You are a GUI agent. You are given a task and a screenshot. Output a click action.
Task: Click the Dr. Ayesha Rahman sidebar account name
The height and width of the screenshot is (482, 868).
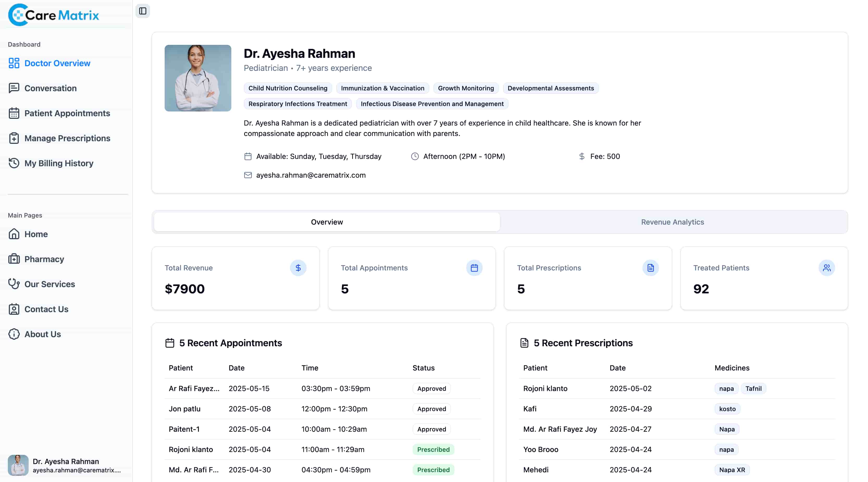[x=66, y=461]
